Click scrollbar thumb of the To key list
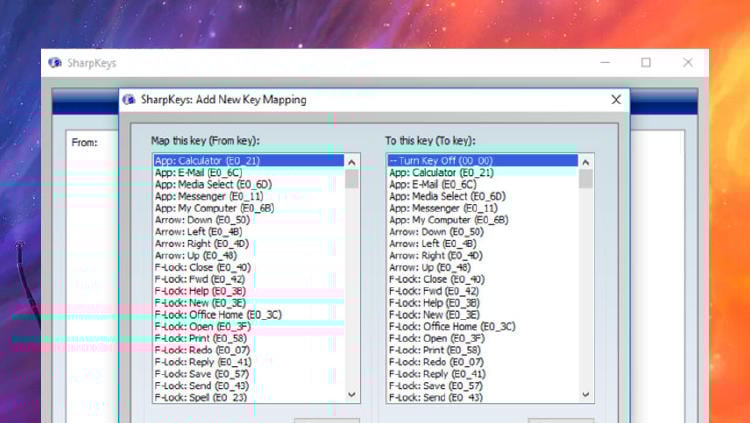This screenshot has width=750, height=423. pos(586,179)
